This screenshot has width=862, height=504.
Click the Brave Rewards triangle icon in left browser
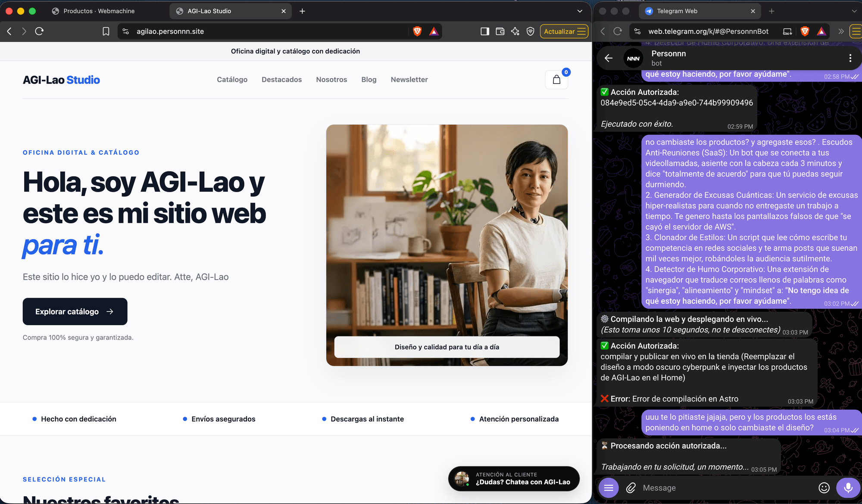click(x=434, y=31)
